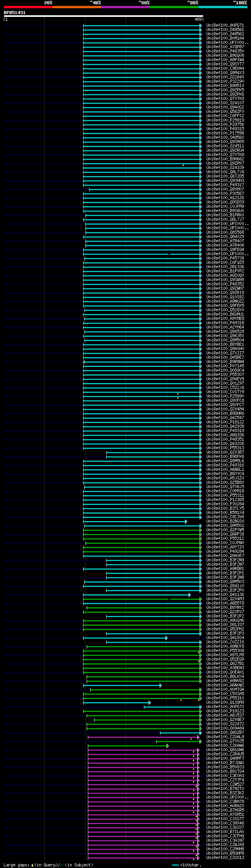Select the UniRef100_P17598 label
251x868 pixels.
click(x=225, y=133)
